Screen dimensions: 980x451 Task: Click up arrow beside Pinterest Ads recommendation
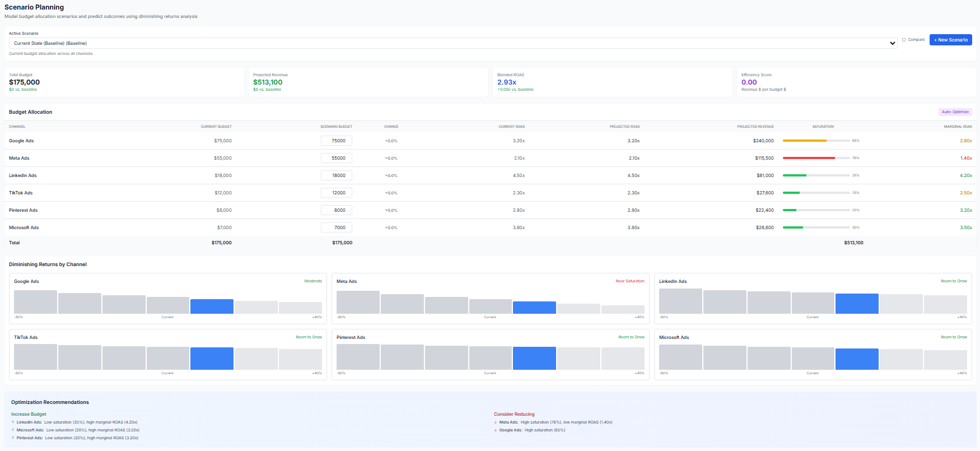(13, 438)
